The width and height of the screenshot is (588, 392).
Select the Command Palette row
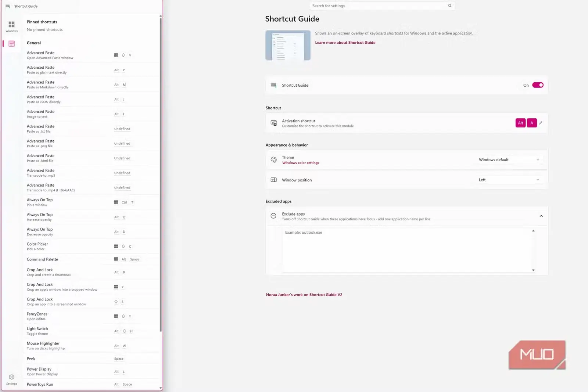[91, 259]
